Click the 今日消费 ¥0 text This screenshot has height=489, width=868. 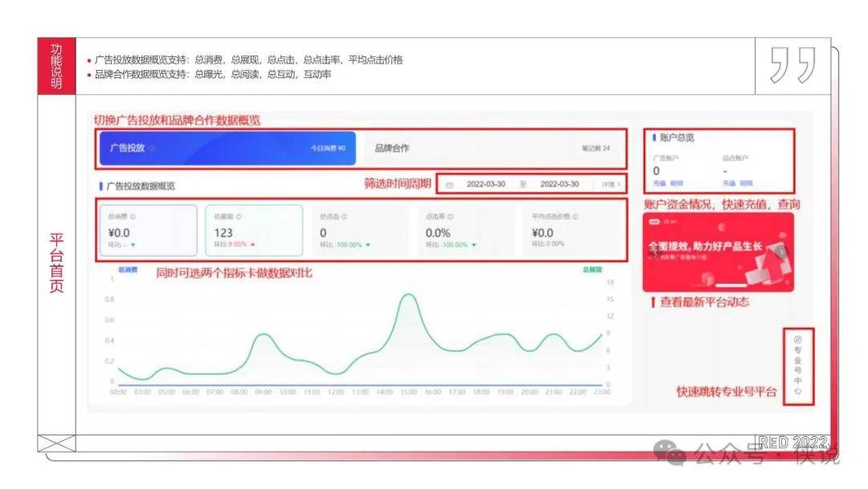click(328, 149)
